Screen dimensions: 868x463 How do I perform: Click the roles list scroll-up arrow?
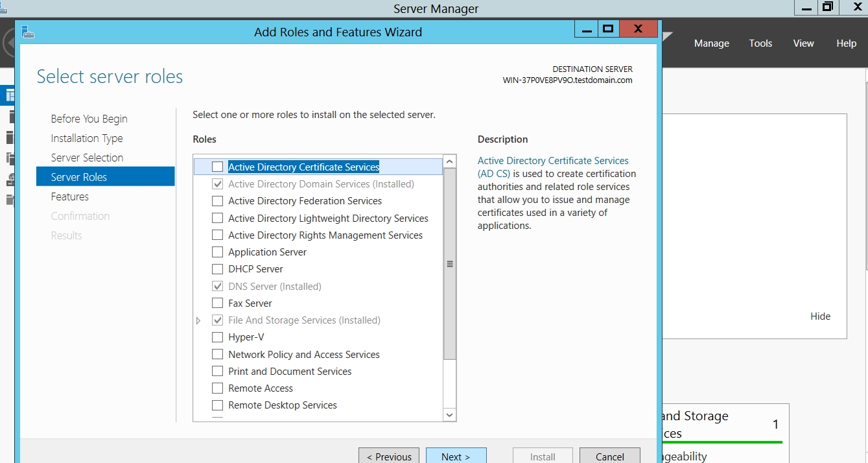coord(450,161)
